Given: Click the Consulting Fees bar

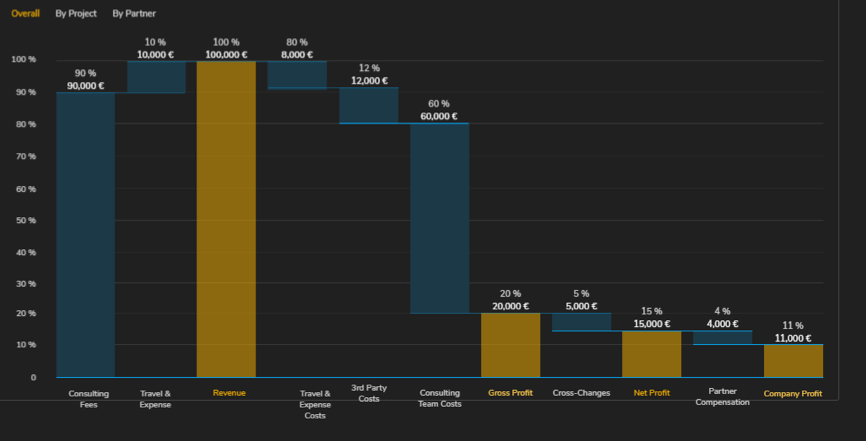Looking at the screenshot, I should (86, 235).
